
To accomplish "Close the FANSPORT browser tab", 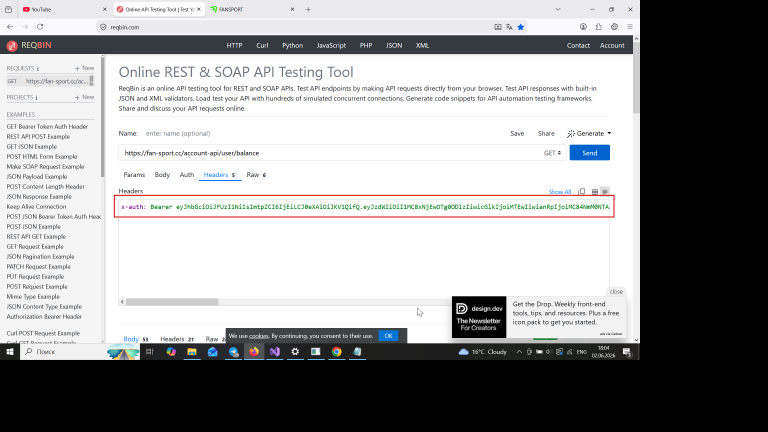I will 292,9.
